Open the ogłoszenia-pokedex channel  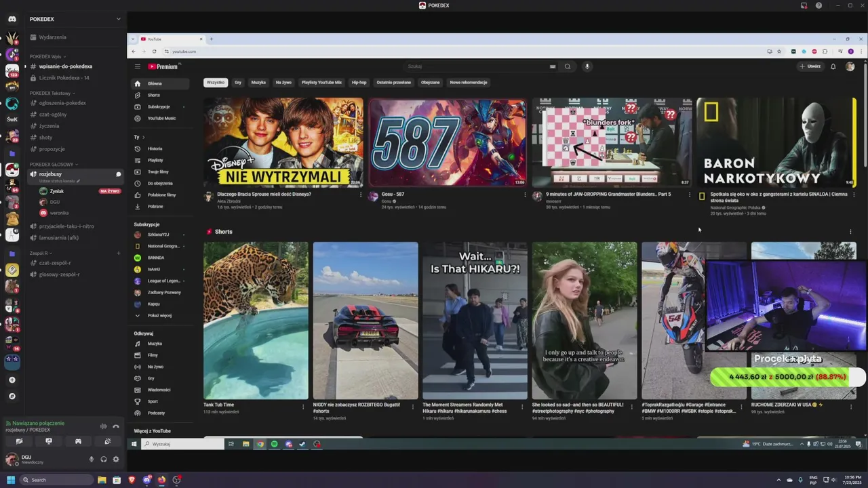[x=75, y=103]
